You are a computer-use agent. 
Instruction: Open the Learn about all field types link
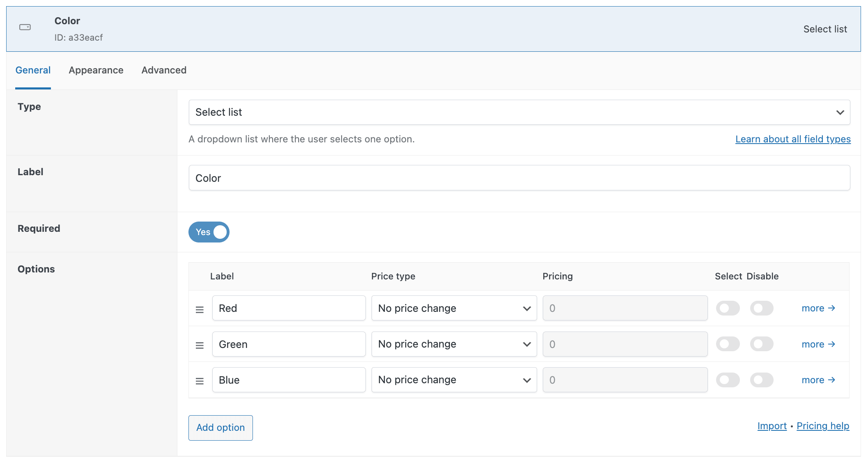[792, 139]
